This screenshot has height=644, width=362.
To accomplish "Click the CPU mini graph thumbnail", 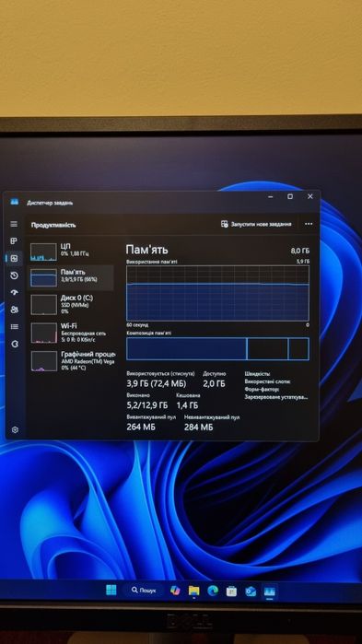I will click(x=43, y=252).
